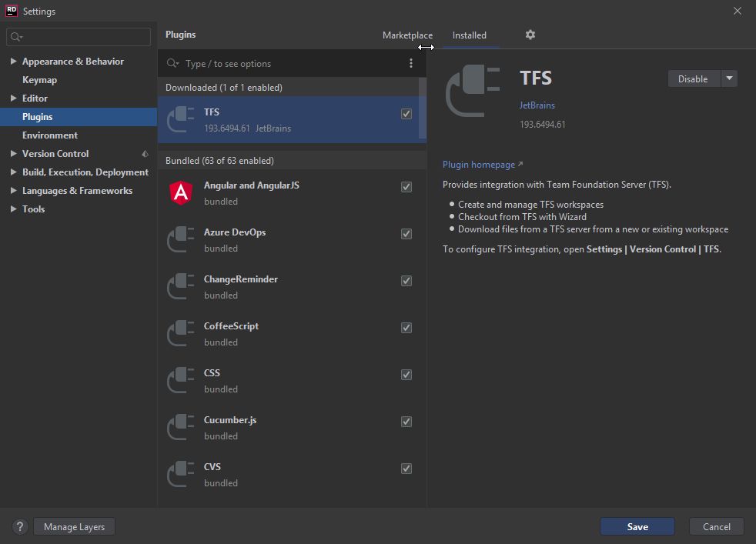Open the help question mark button

[x=20, y=526]
